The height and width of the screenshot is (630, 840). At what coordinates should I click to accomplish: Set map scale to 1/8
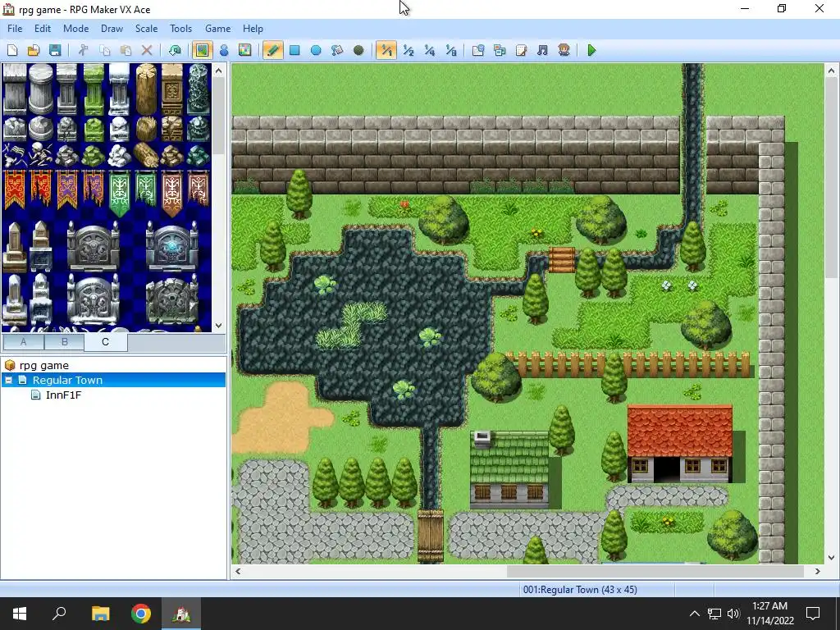[x=451, y=50]
